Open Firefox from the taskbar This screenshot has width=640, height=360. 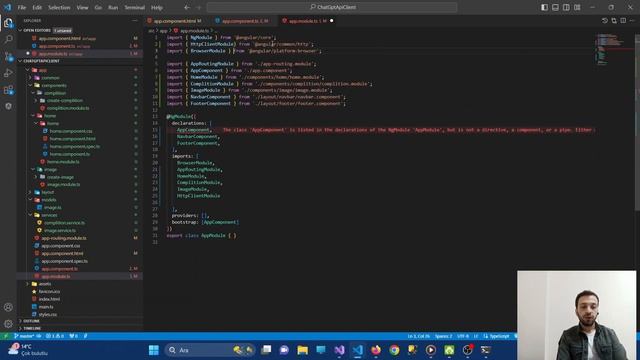tap(376, 350)
